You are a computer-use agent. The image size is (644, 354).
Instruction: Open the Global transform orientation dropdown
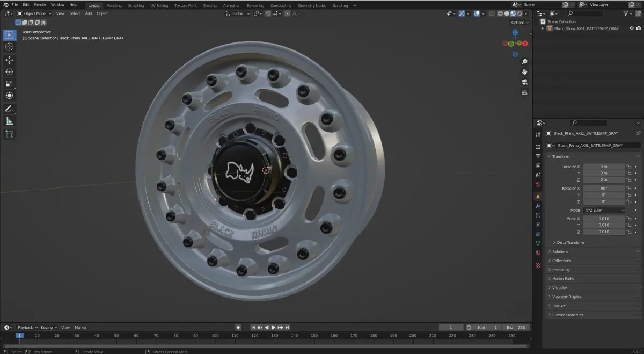[238, 13]
